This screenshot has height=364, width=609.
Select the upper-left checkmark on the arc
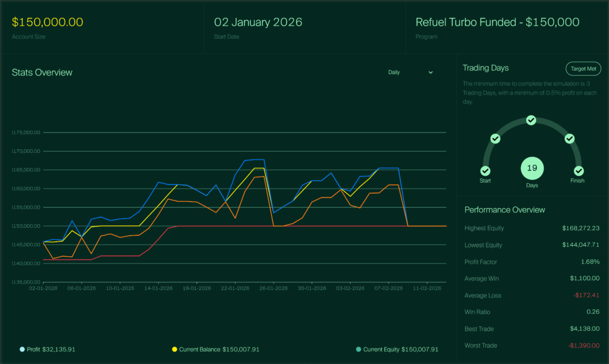[495, 139]
